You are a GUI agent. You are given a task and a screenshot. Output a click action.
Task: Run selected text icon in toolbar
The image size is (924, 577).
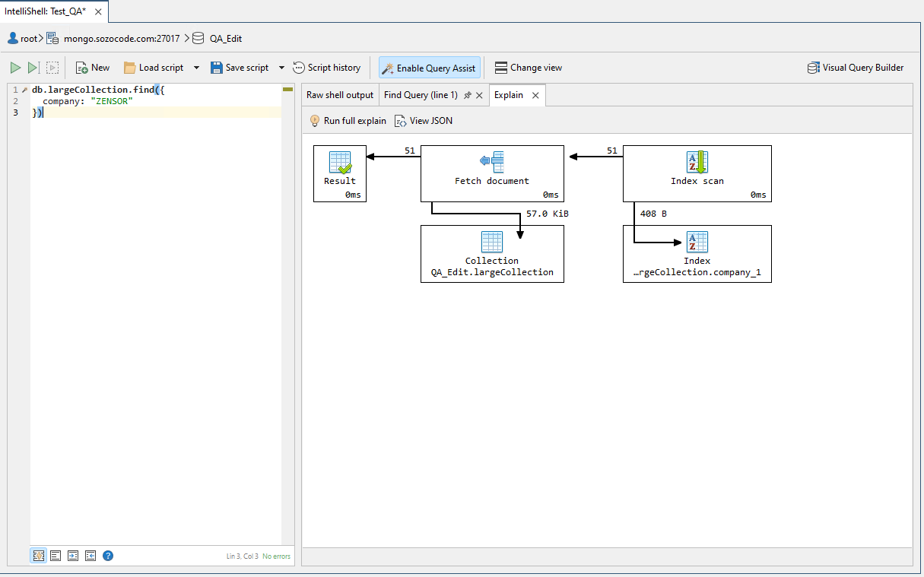(52, 68)
